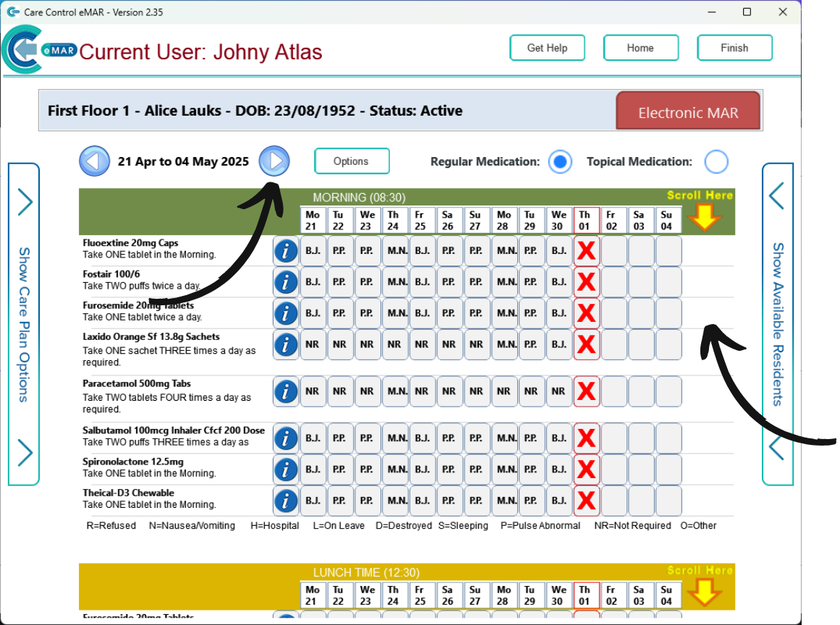Select the Regular Medication radio button
Image resolution: width=840 pixels, height=625 pixels.
(560, 161)
